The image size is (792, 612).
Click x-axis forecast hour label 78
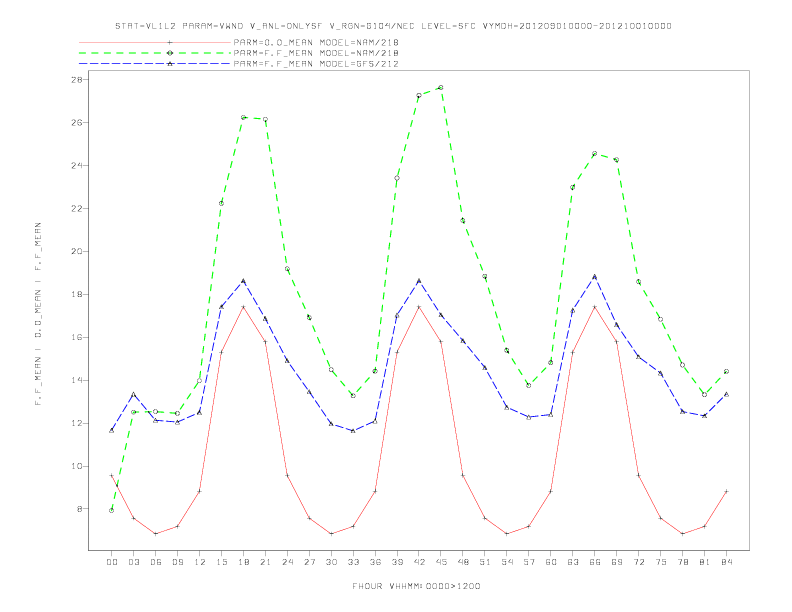coord(682,562)
